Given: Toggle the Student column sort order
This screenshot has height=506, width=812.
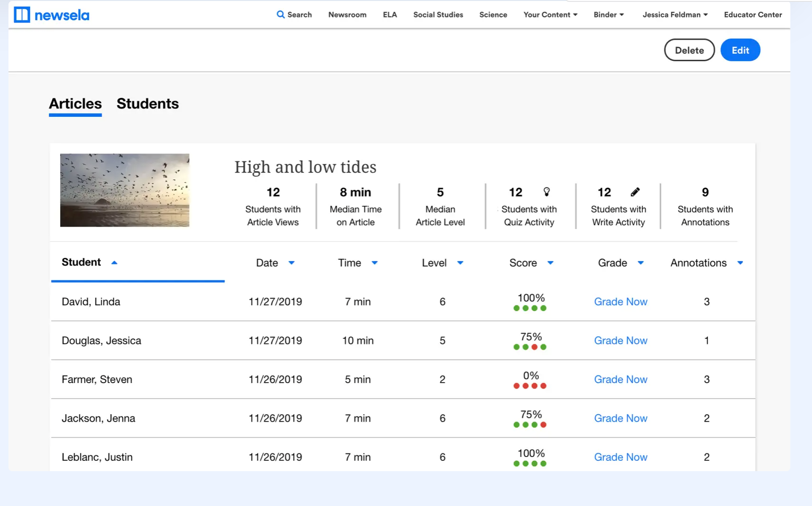Looking at the screenshot, I should tap(114, 262).
